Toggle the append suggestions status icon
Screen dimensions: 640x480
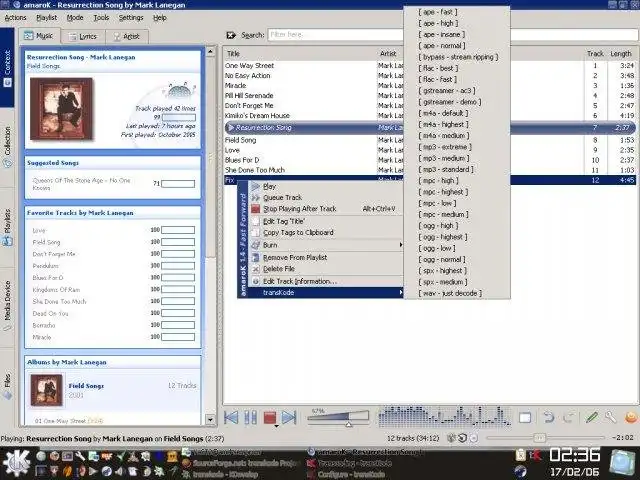coord(473,438)
